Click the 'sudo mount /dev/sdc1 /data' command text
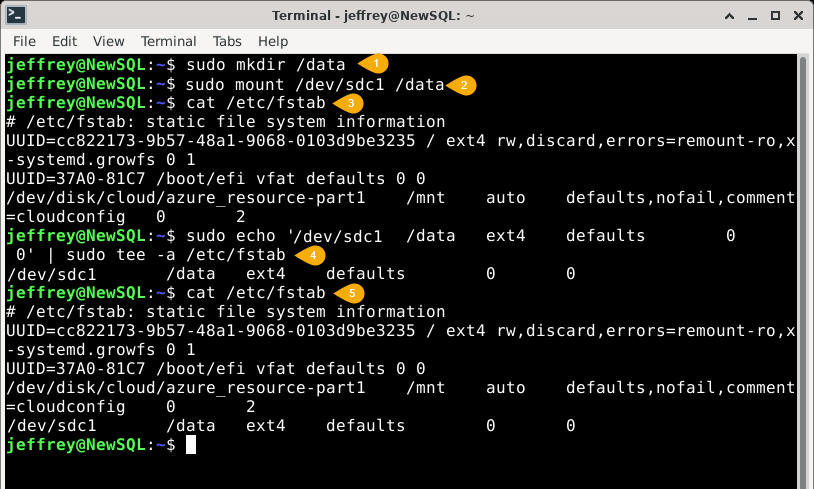This screenshot has width=814, height=489. (x=309, y=84)
